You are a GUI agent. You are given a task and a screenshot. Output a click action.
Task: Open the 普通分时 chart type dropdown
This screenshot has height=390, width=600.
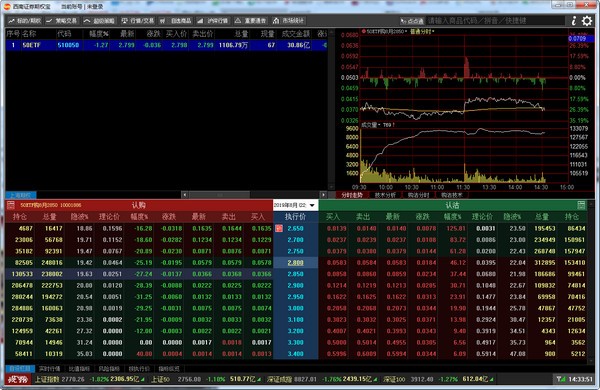click(x=422, y=31)
